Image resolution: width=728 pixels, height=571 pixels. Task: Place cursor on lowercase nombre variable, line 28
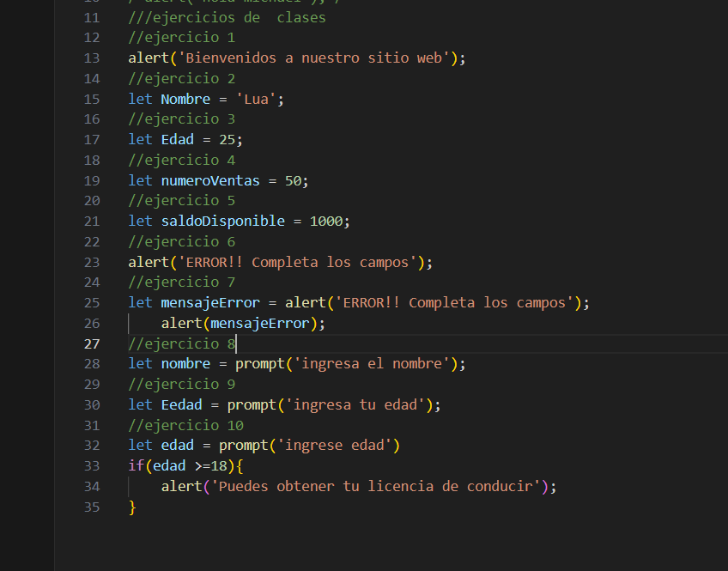coord(185,363)
